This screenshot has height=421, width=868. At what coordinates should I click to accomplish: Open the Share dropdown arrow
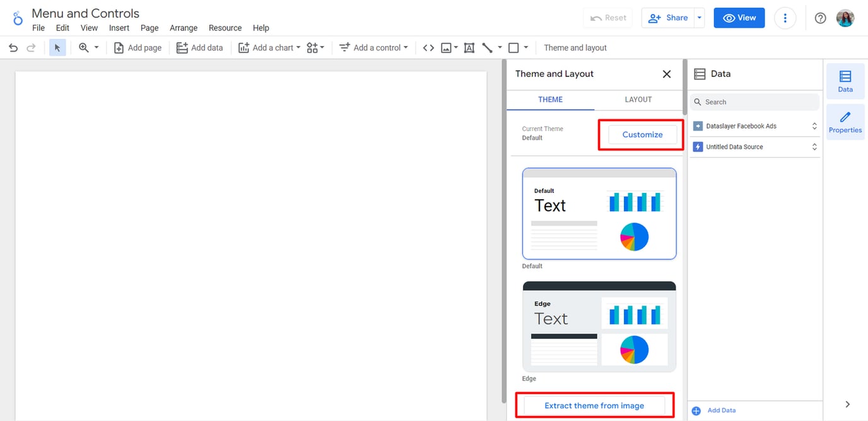pyautogui.click(x=698, y=18)
